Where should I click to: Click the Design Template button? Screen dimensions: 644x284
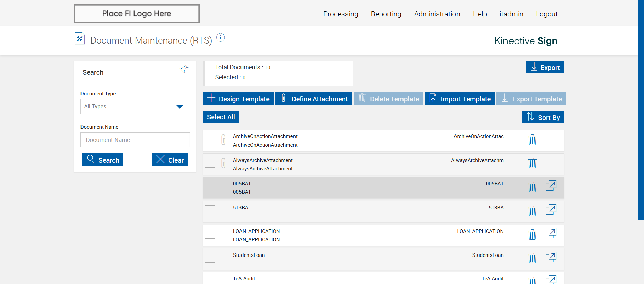[238, 99]
